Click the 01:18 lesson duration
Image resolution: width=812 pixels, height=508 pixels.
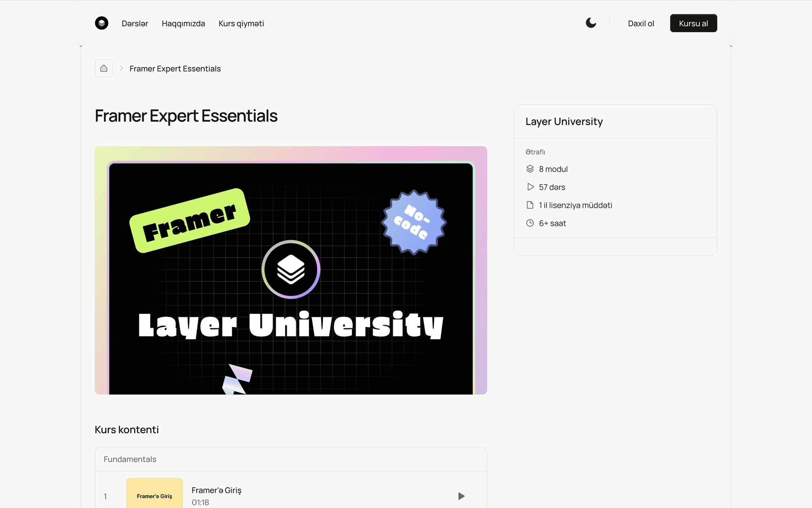200,502
